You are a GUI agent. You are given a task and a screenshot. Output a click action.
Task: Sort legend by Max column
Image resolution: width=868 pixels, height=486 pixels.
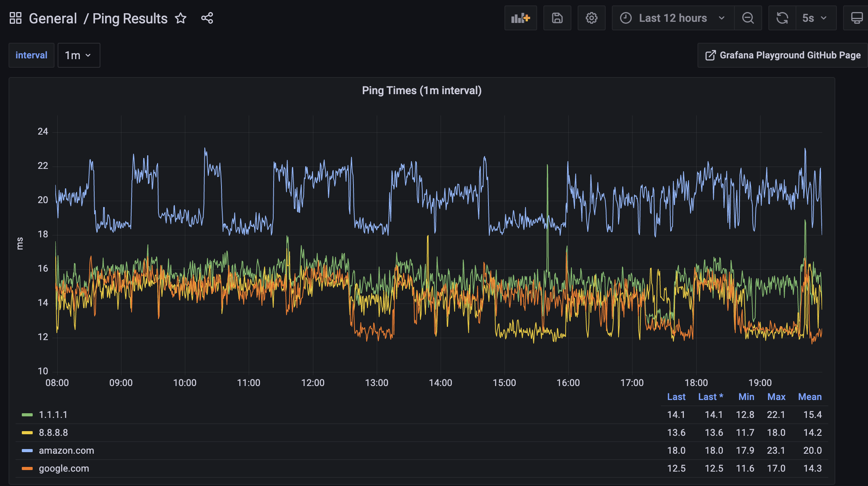776,397
